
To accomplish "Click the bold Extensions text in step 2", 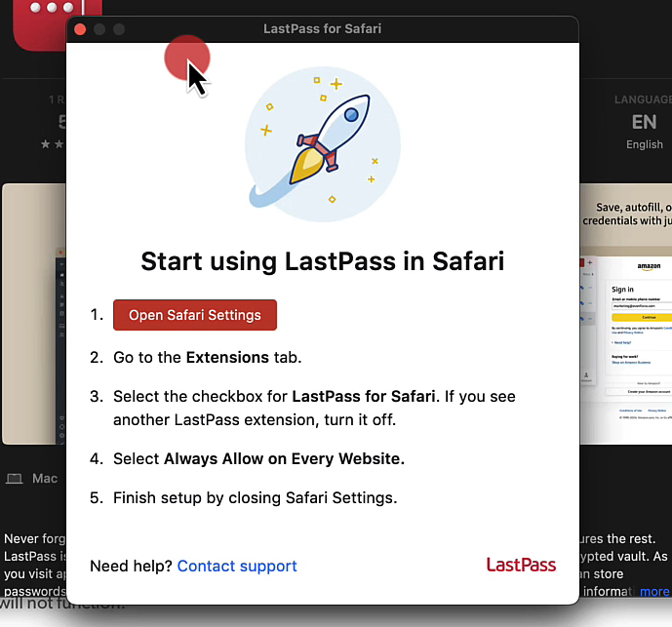I will tap(227, 357).
